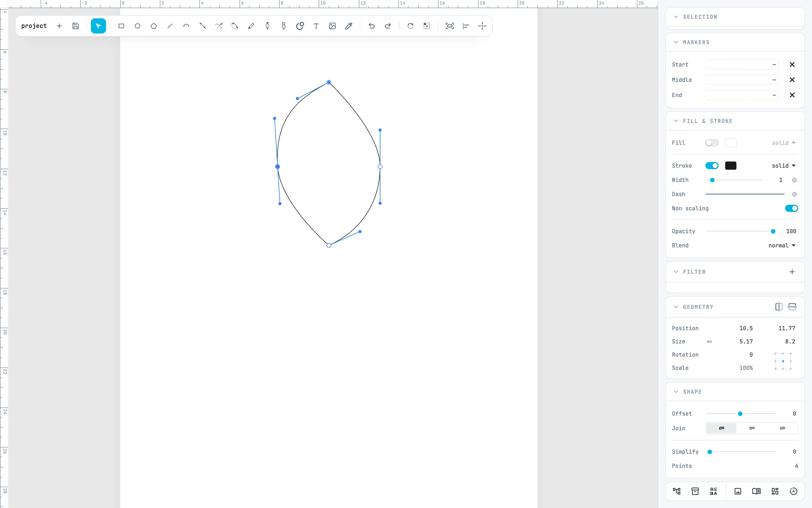The width and height of the screenshot is (812, 508).
Task: Clear the Middle marker with X
Action: [x=792, y=80]
